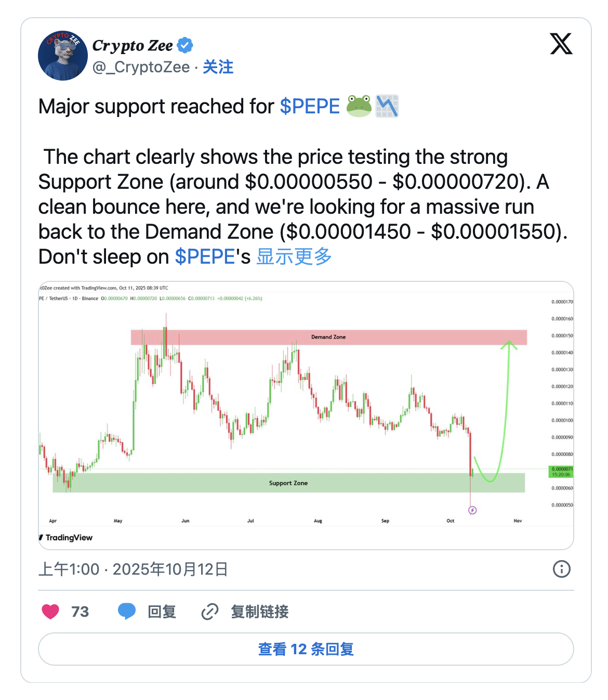Click the blue reply bubble icon
This screenshot has height=700, width=608.
127,612
